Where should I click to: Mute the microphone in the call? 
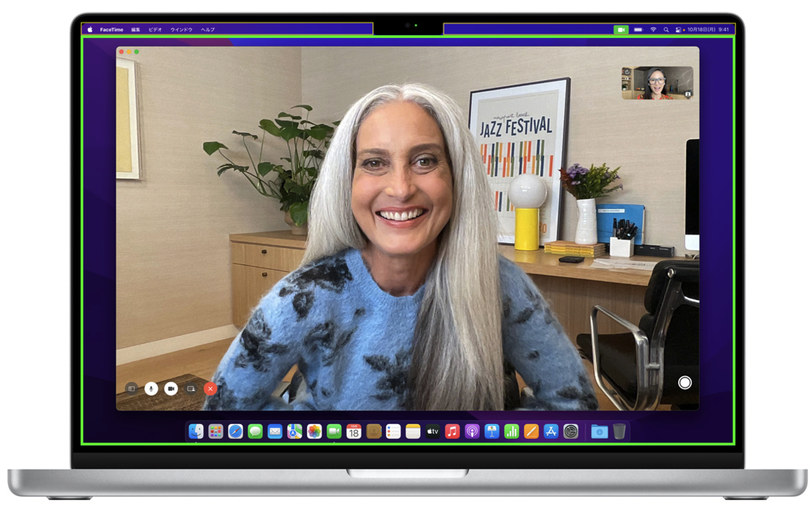pos(152,389)
